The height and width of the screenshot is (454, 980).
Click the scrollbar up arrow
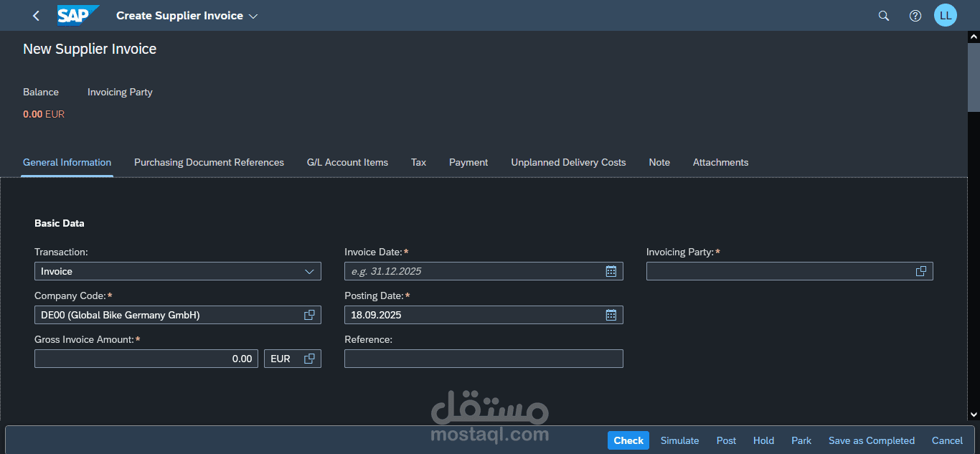(x=974, y=37)
